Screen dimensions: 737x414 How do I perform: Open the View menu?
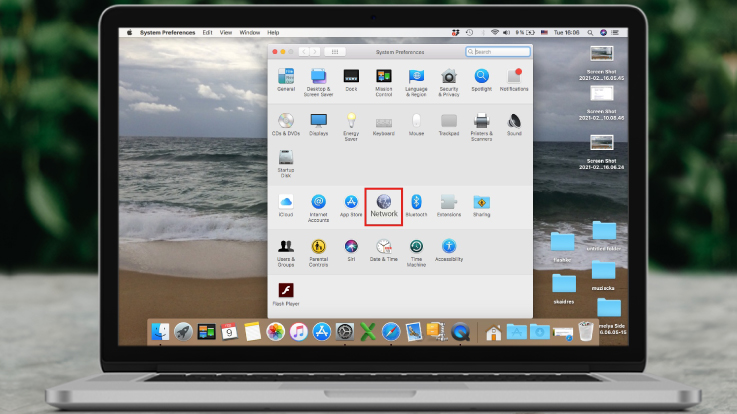tap(226, 32)
